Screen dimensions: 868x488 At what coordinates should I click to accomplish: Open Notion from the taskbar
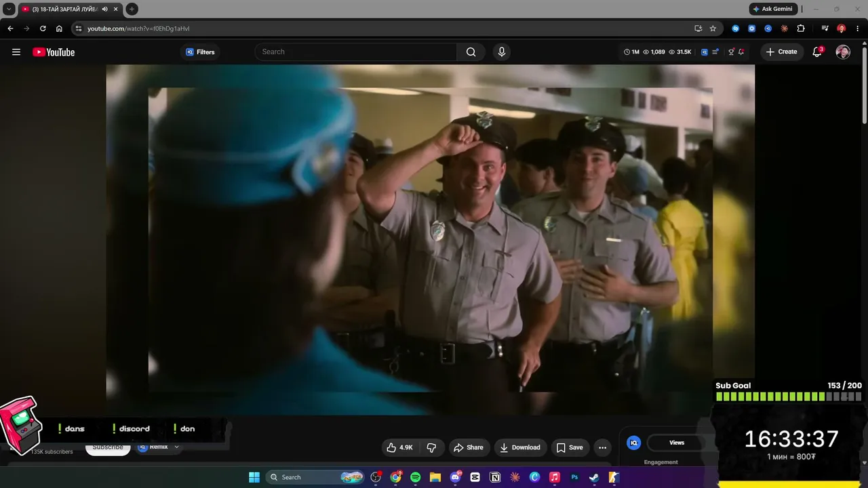point(495,477)
